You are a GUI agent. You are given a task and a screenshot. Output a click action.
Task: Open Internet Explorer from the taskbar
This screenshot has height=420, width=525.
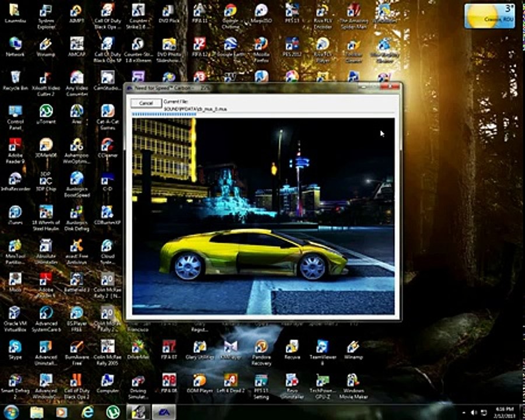tap(87, 412)
